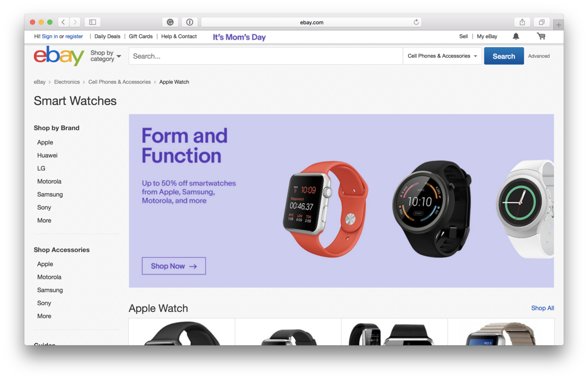
Task: Click the Shop Now banner button
Action: 174,266
